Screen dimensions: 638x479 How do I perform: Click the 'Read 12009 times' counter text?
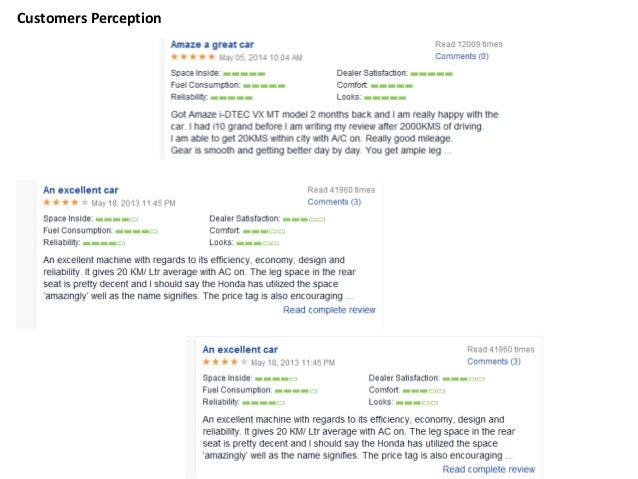pos(468,45)
